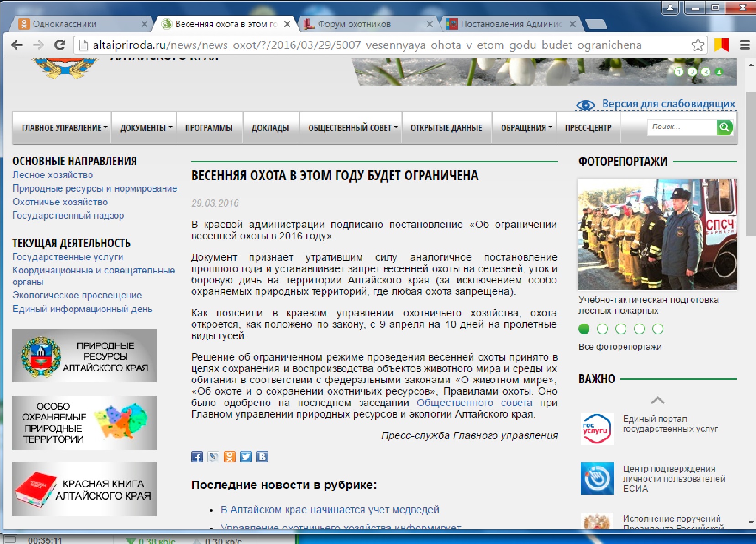Viewport: 756px width, 544px height.
Task: Expand the ГЛАВНОЕ УПРАВЛЕНИЕ dropdown menu
Action: pos(64,128)
